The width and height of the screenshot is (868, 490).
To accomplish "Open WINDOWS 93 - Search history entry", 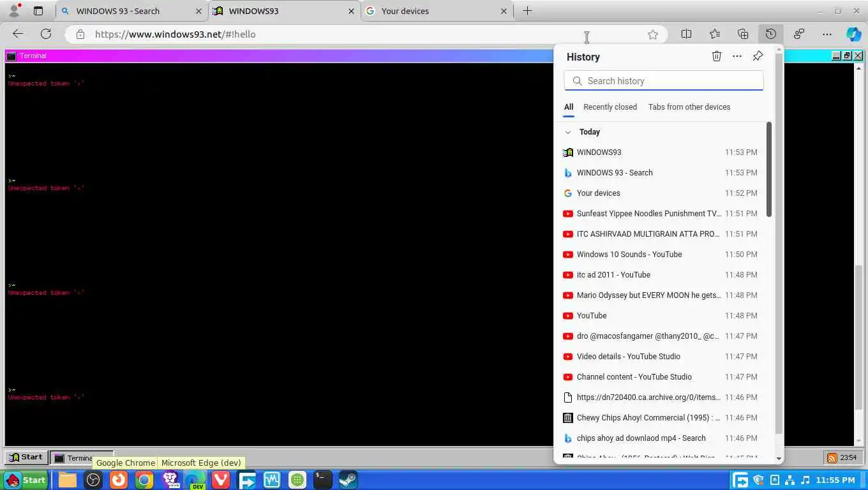I will pos(660,173).
